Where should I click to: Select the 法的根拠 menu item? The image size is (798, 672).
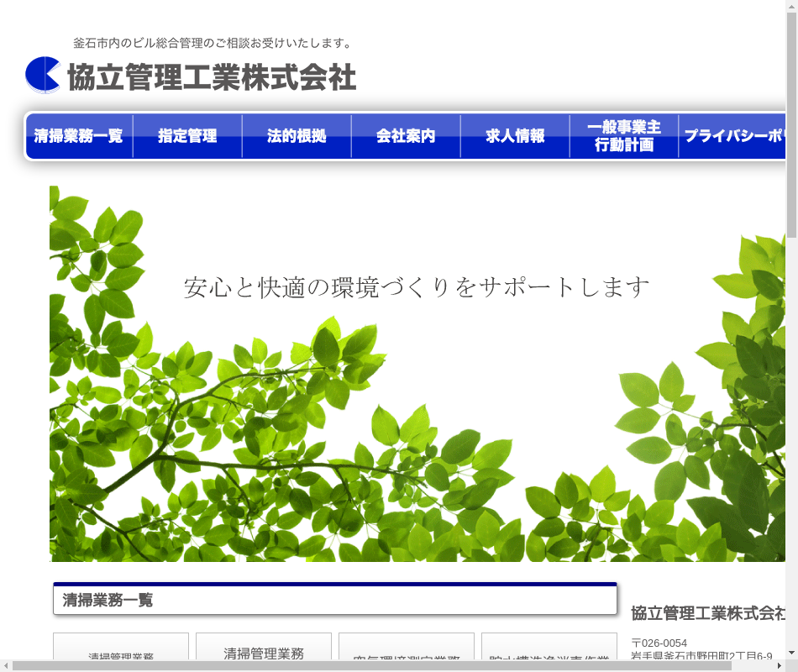point(297,136)
